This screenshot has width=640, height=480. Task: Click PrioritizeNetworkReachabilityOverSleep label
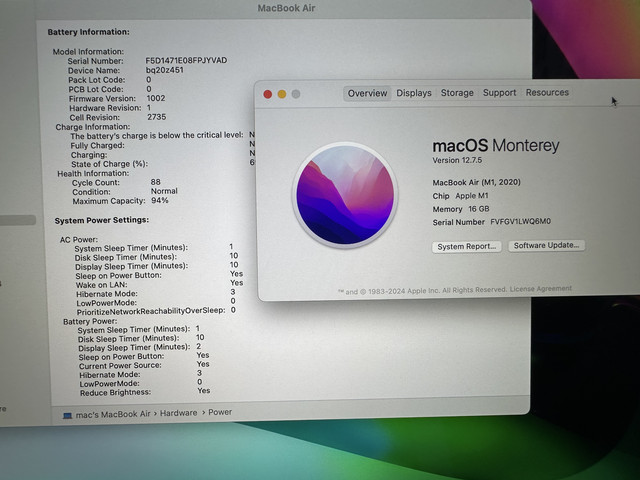point(151,311)
